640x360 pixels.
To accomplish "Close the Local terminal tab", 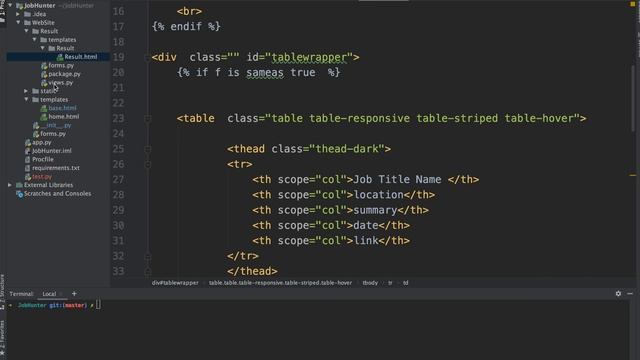I will (61, 294).
